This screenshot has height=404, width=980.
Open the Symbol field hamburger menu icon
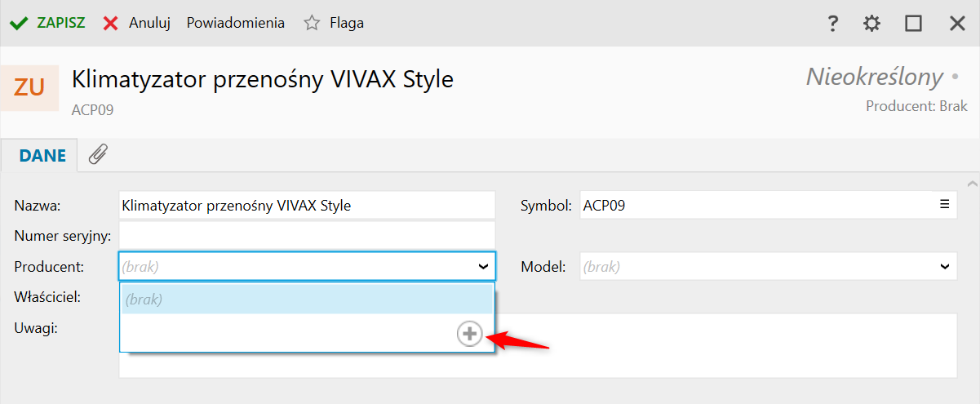click(x=944, y=204)
